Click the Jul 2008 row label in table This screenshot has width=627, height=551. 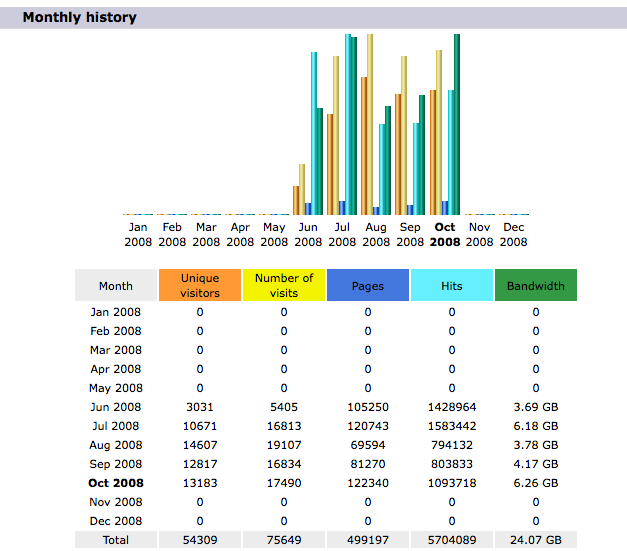pos(116,426)
